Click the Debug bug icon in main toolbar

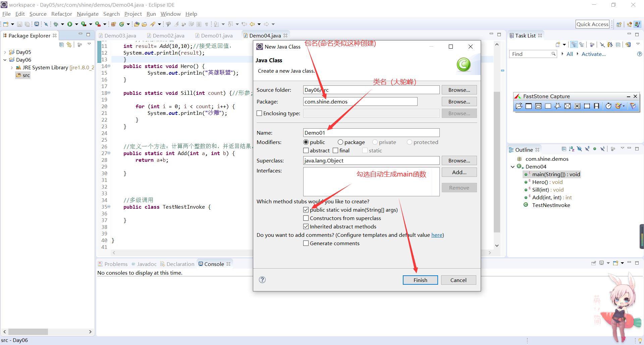coord(56,24)
